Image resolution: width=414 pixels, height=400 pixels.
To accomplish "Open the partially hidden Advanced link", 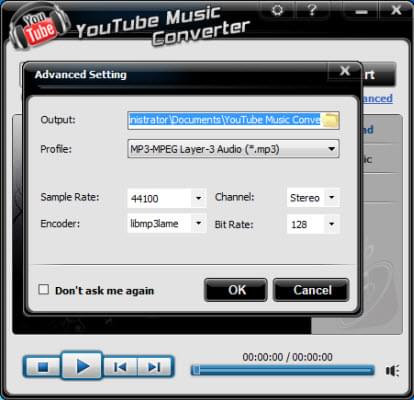I will tap(377, 99).
